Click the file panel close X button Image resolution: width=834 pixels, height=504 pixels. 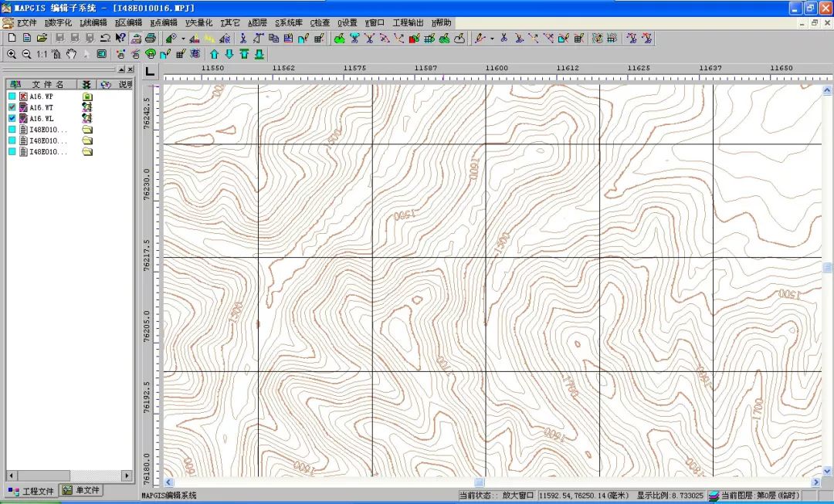click(x=131, y=69)
